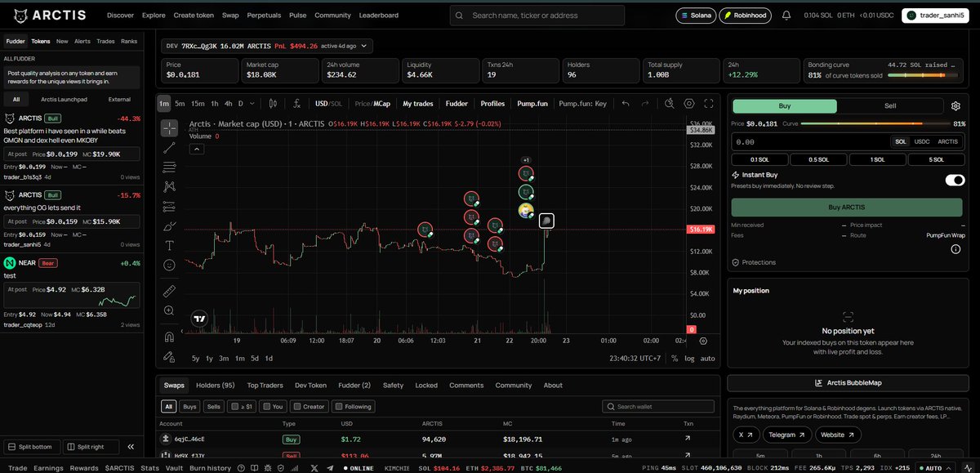Screen dimensions: 980x473
Task: Open Perpetuals in top navigation
Action: [x=264, y=15]
